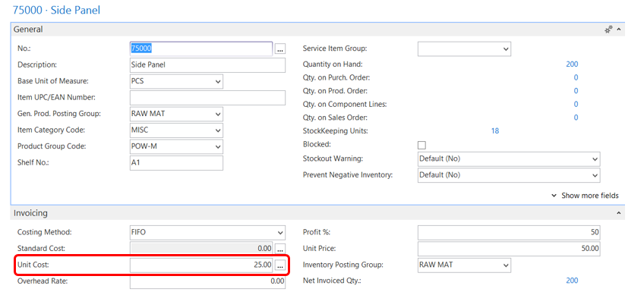Image resolution: width=644 pixels, height=295 pixels.
Task: Select the Unit Price field
Action: coord(509,249)
